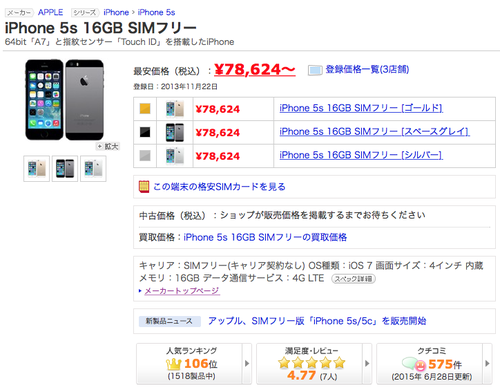This screenshot has width=500, height=390.
Task: Open the SIMフリー版 iPhone 5s/5c news link
Action: (317, 321)
